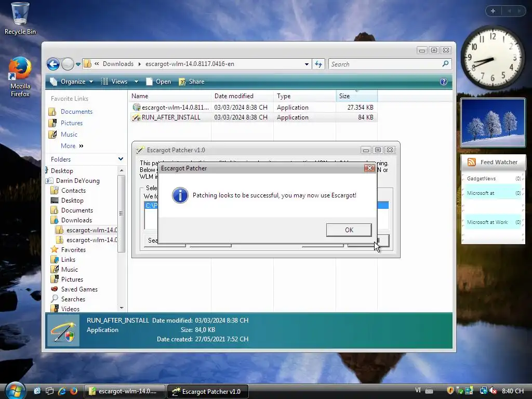Screen dimensions: 532x399
Task: Click the RUN_AFTER_INSTALL preview icon in details pane
Action: [x=63, y=331]
